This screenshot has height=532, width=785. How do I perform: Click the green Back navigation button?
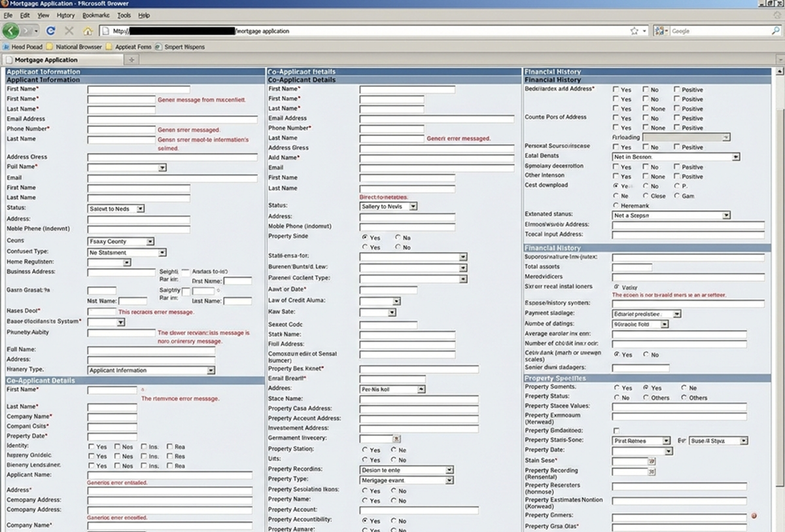point(11,31)
